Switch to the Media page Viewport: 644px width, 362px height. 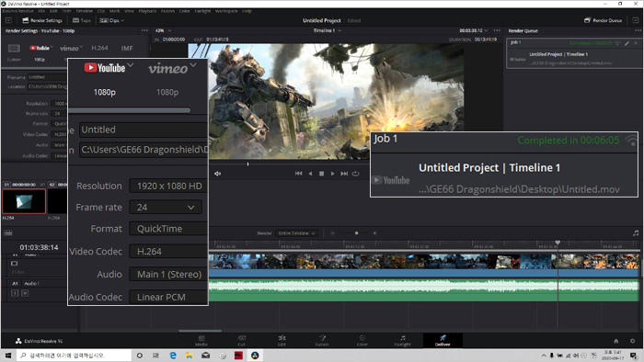click(201, 341)
